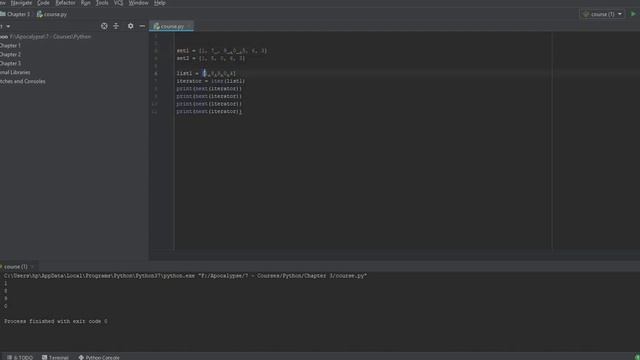Image resolution: width=640 pixels, height=360 pixels.
Task: Open the Navigate menu
Action: (x=21, y=3)
